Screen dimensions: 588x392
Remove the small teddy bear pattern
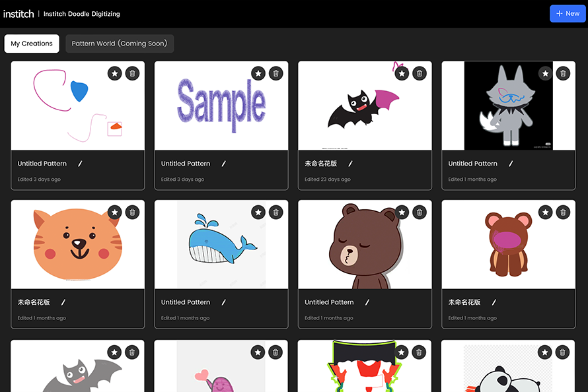pyautogui.click(x=563, y=212)
